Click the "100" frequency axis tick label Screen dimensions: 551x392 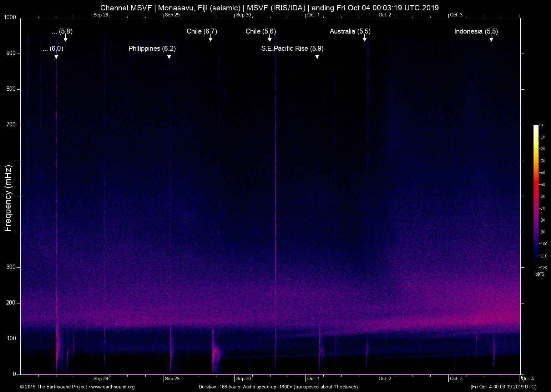tap(11, 338)
